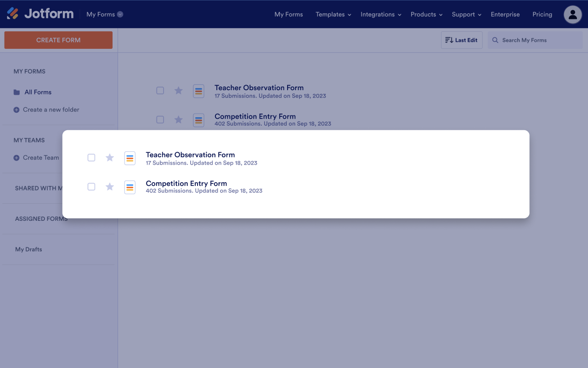588x368 pixels.
Task: Select the Competition Entry Form checkbox
Action: pos(91,187)
